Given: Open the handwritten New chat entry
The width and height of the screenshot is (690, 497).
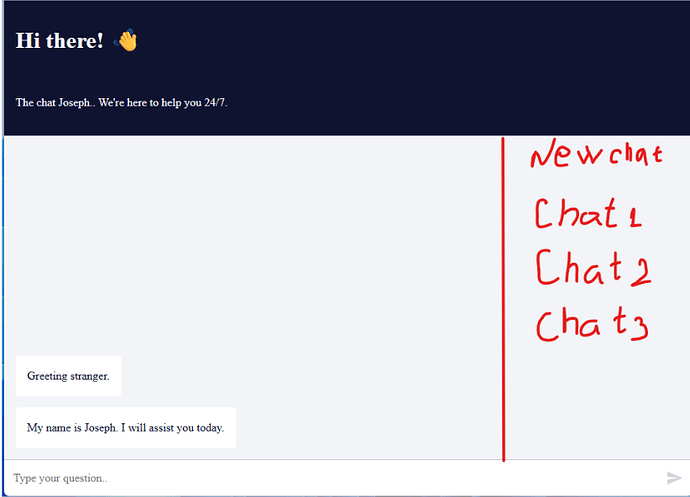Looking at the screenshot, I should click(x=597, y=154).
